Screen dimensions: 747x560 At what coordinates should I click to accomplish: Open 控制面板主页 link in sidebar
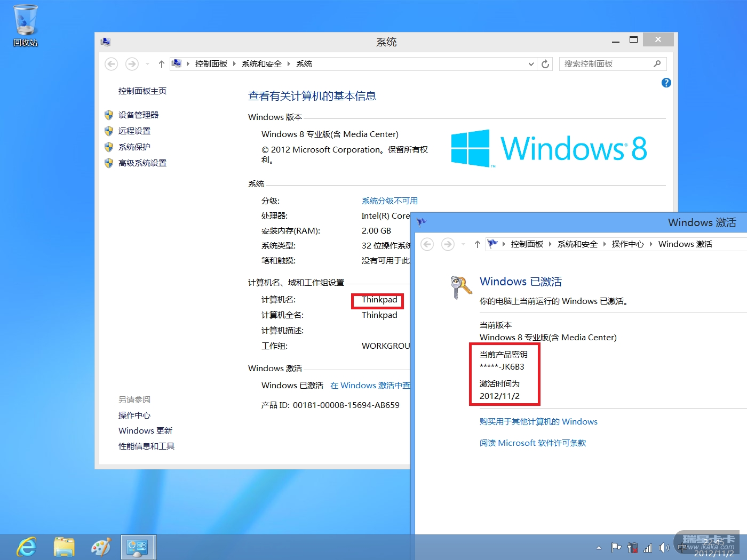coord(142,91)
